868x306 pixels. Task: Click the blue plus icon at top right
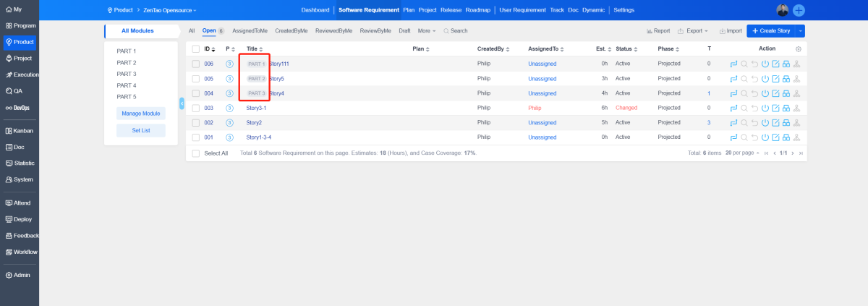click(799, 10)
